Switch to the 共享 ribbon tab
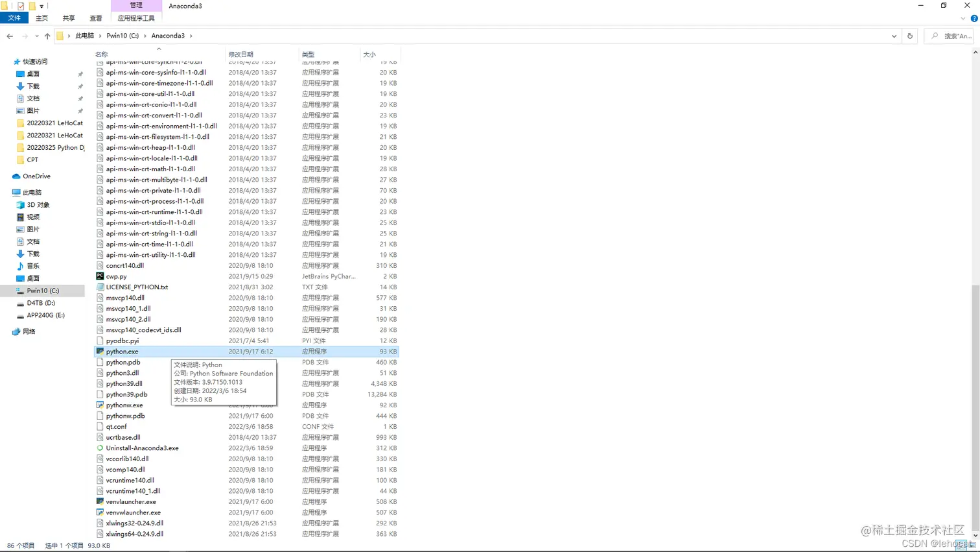This screenshot has width=980, height=552. [69, 18]
